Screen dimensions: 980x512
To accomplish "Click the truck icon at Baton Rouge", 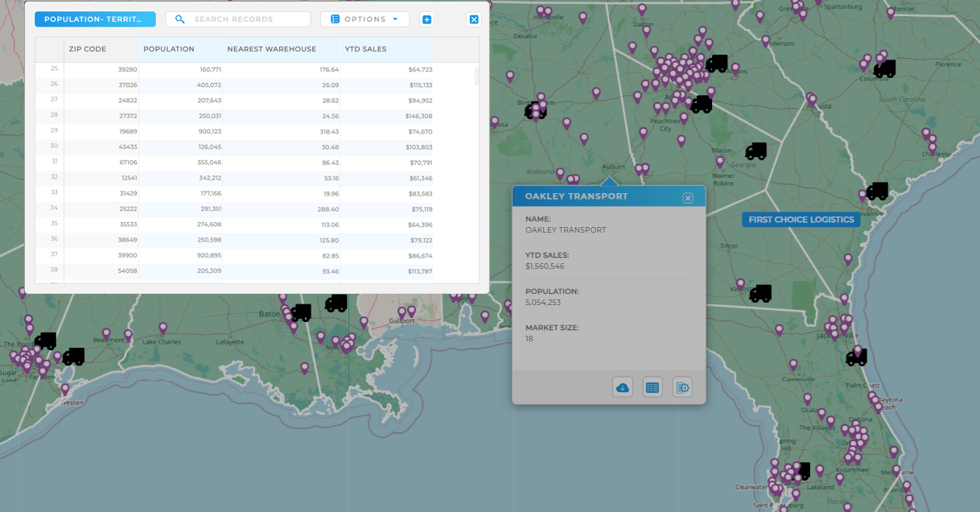I will pyautogui.click(x=301, y=312).
